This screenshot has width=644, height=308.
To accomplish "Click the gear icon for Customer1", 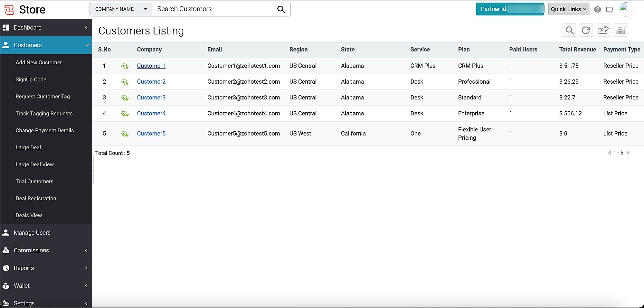I will point(125,66).
